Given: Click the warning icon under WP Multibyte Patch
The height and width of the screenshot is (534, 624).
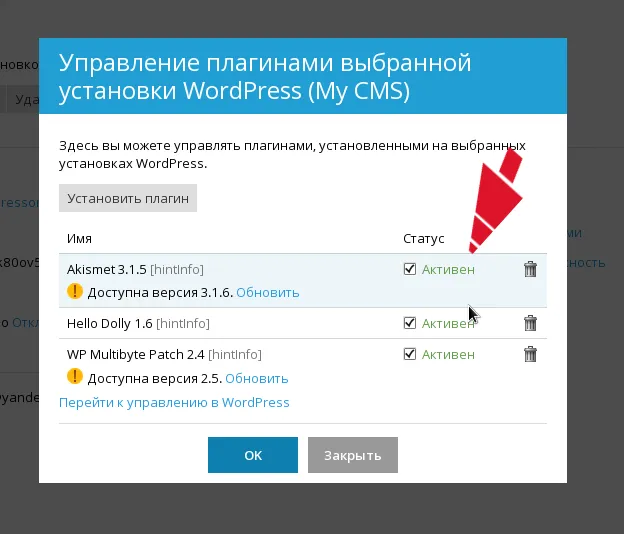Looking at the screenshot, I should (x=75, y=376).
